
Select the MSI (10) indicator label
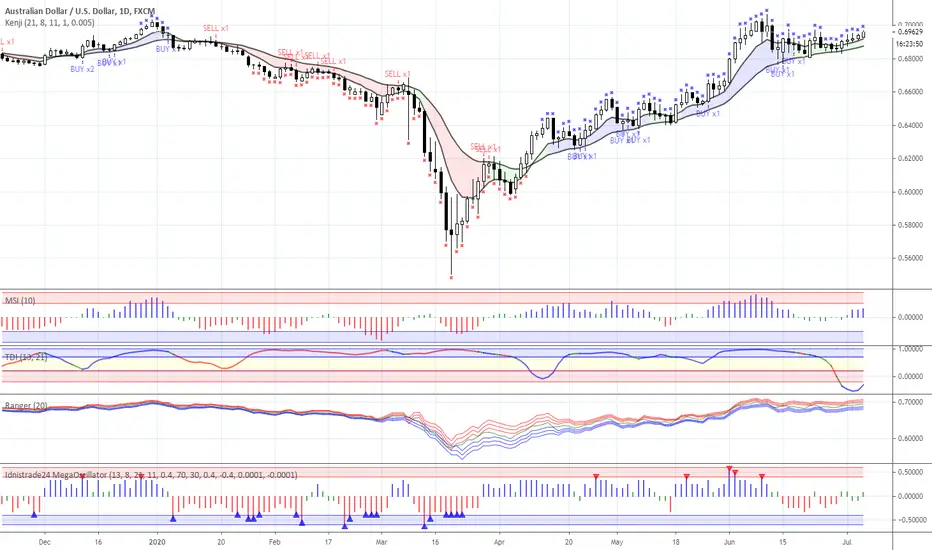[20, 301]
